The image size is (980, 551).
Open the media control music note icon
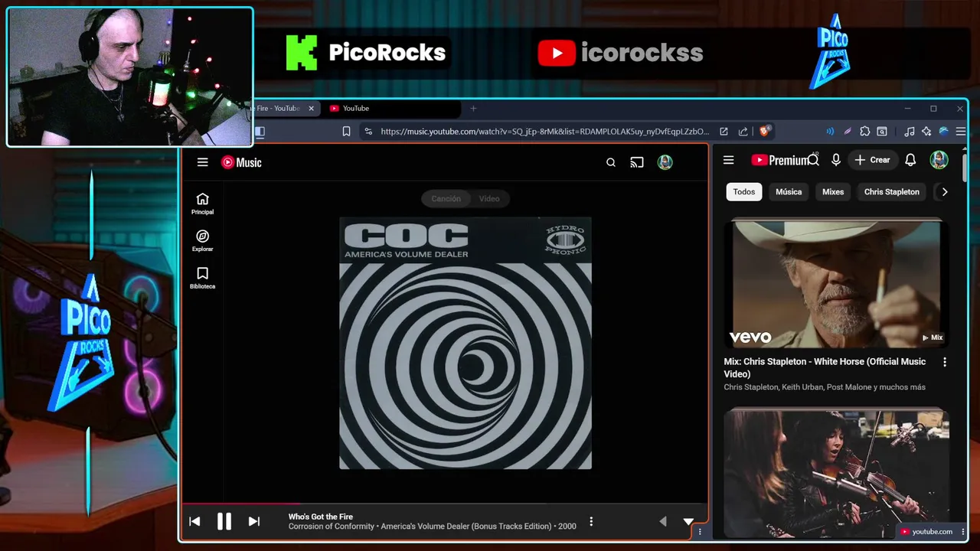click(910, 132)
